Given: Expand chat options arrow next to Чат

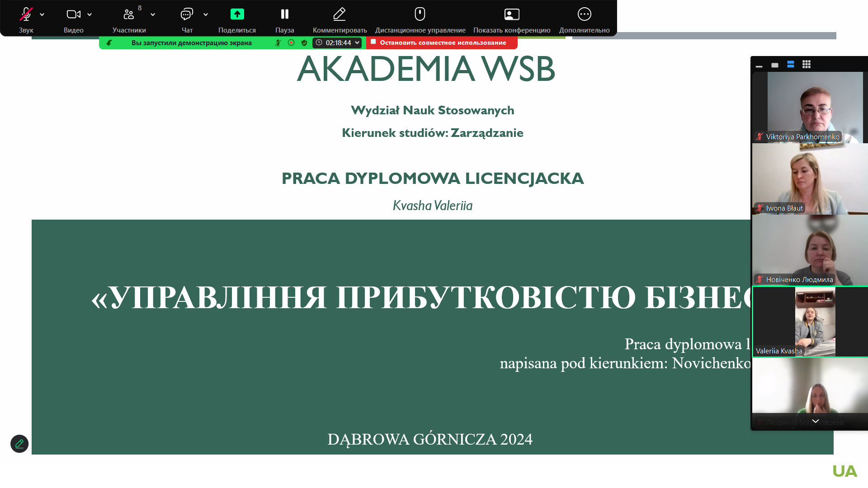Looking at the screenshot, I should coord(206,14).
